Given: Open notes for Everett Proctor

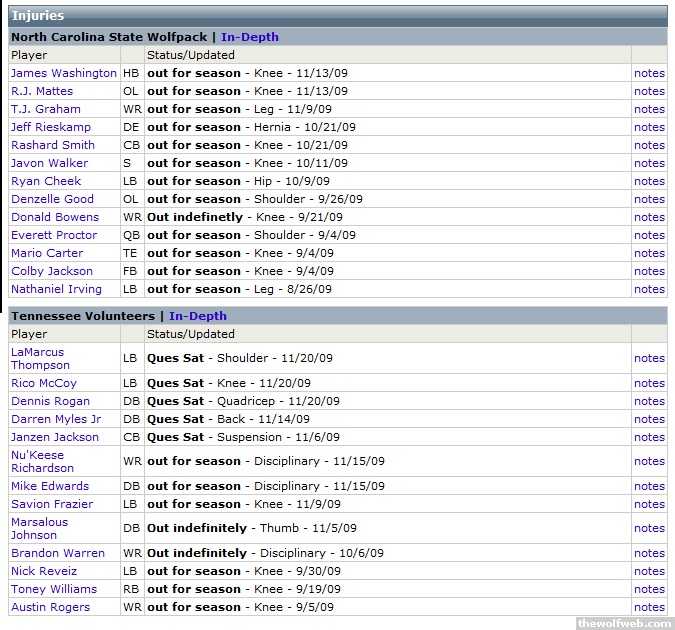Looking at the screenshot, I should coord(648,235).
